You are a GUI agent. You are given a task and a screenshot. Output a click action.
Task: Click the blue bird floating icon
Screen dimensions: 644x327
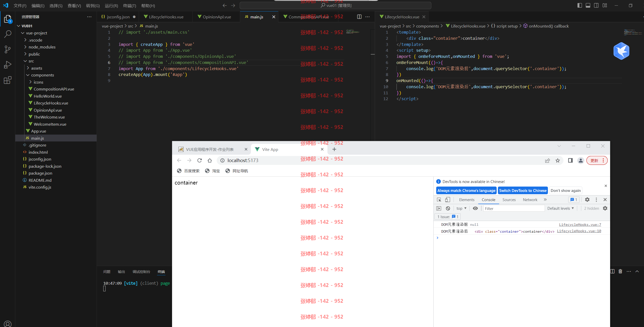coord(621,51)
